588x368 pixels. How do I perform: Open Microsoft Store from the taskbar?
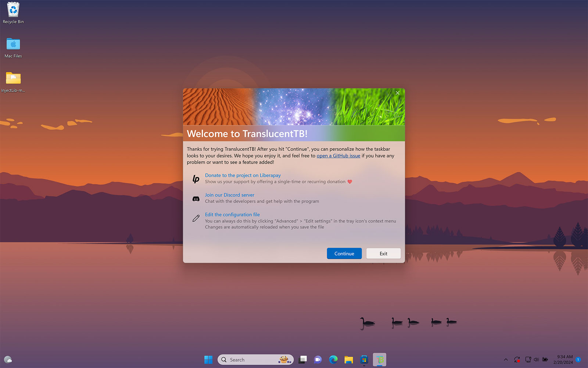click(364, 360)
